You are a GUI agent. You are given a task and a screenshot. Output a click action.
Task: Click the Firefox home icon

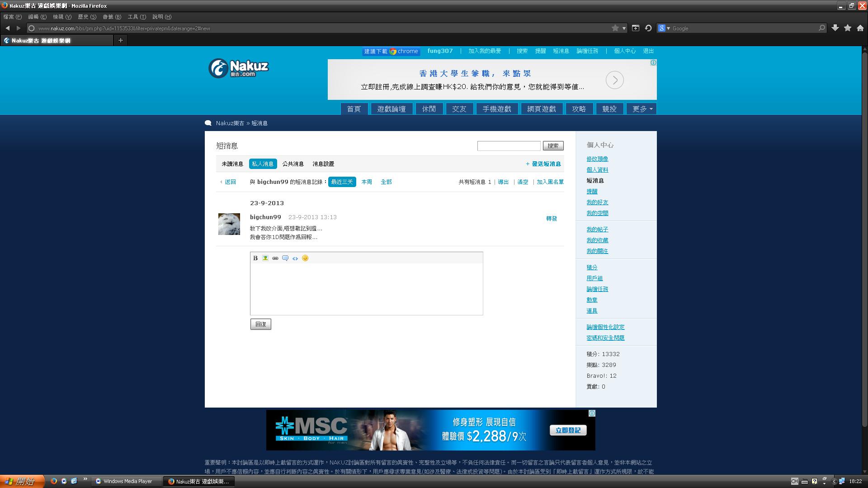click(x=860, y=28)
